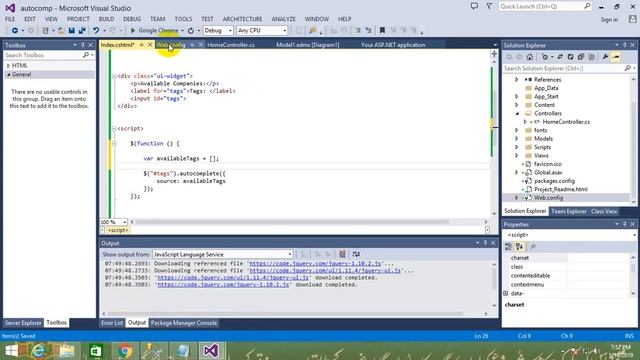Image resolution: width=640 pixels, height=360 pixels.
Task: Select packages.config in Solution Explorer
Action: (x=554, y=181)
